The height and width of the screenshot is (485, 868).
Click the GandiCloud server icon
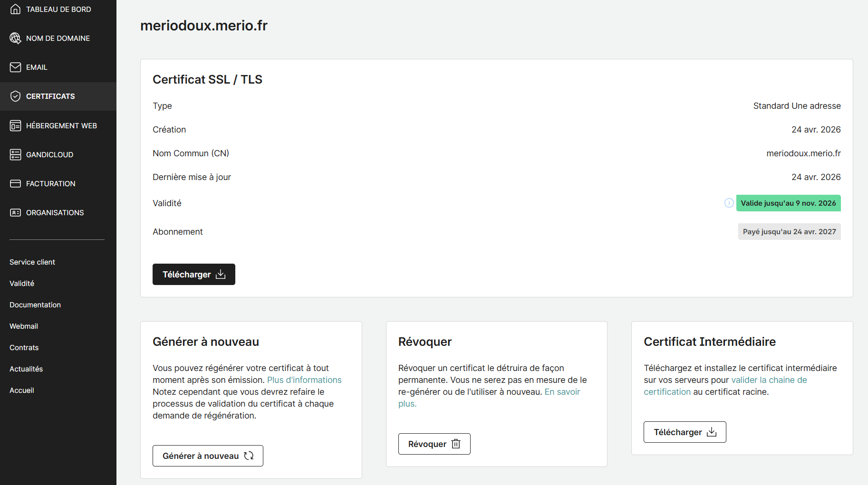(x=15, y=155)
